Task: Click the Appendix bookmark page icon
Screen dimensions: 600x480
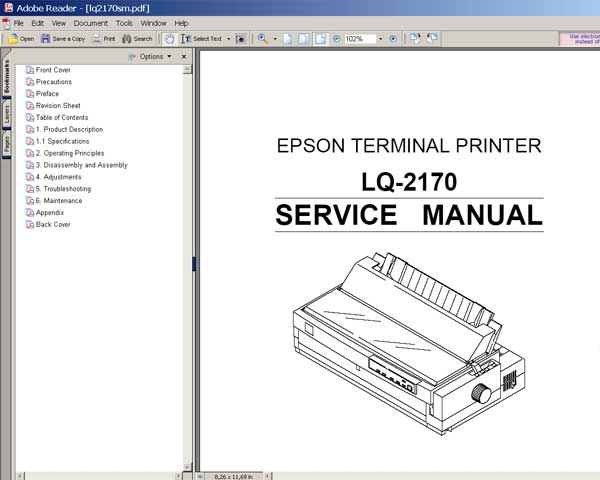Action: point(29,212)
